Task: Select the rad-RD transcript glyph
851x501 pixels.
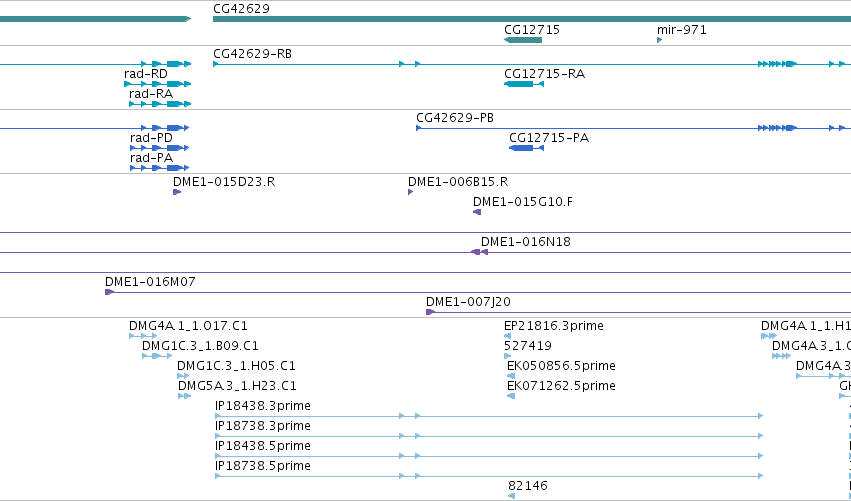Action: [x=157, y=84]
